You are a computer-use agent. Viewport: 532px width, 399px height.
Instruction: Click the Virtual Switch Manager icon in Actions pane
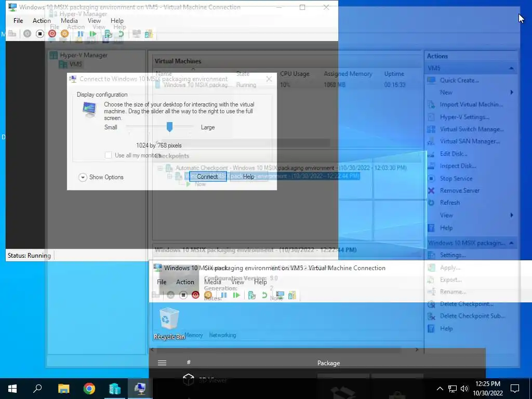pos(431,129)
